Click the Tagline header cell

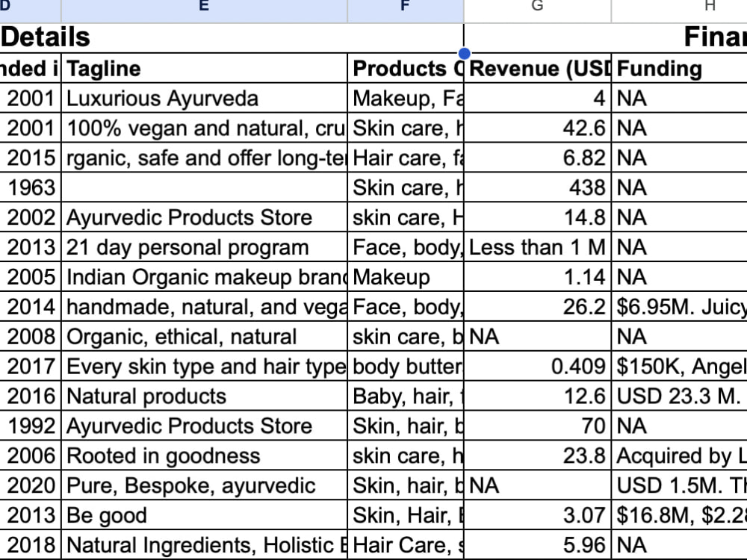(x=205, y=68)
